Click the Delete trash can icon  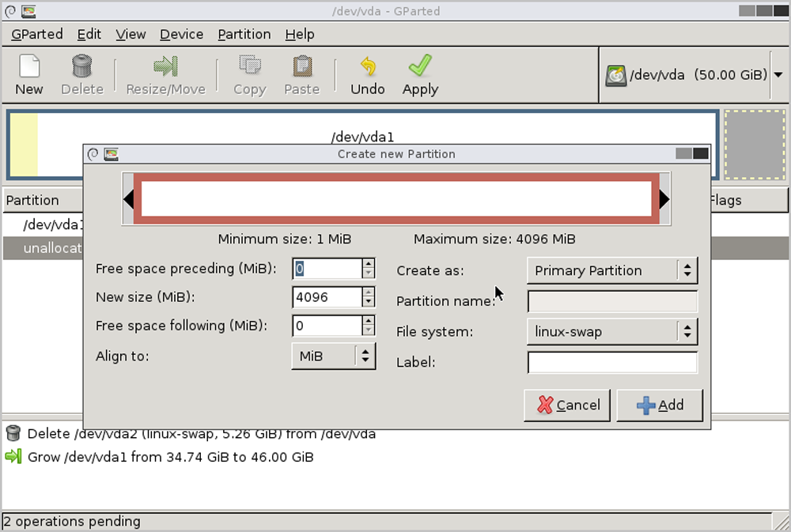coord(82,66)
